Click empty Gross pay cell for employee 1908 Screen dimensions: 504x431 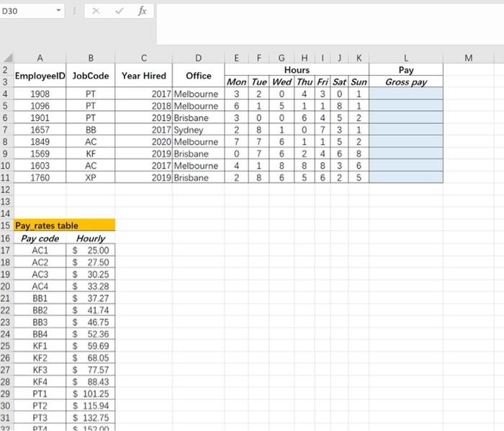406,94
